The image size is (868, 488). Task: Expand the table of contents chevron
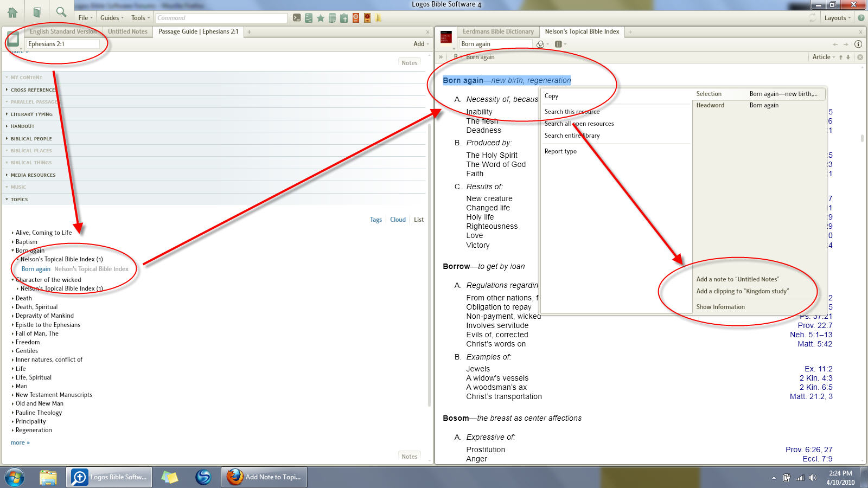point(441,57)
